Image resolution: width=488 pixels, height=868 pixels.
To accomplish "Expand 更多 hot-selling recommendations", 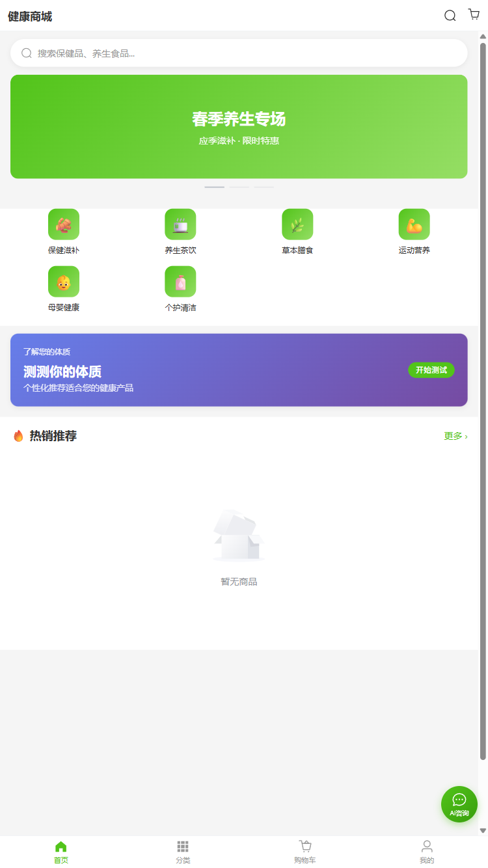I will 455,436.
